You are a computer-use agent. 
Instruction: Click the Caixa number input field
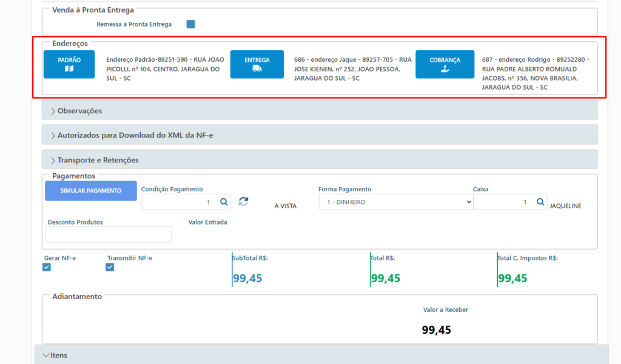pyautogui.click(x=503, y=202)
